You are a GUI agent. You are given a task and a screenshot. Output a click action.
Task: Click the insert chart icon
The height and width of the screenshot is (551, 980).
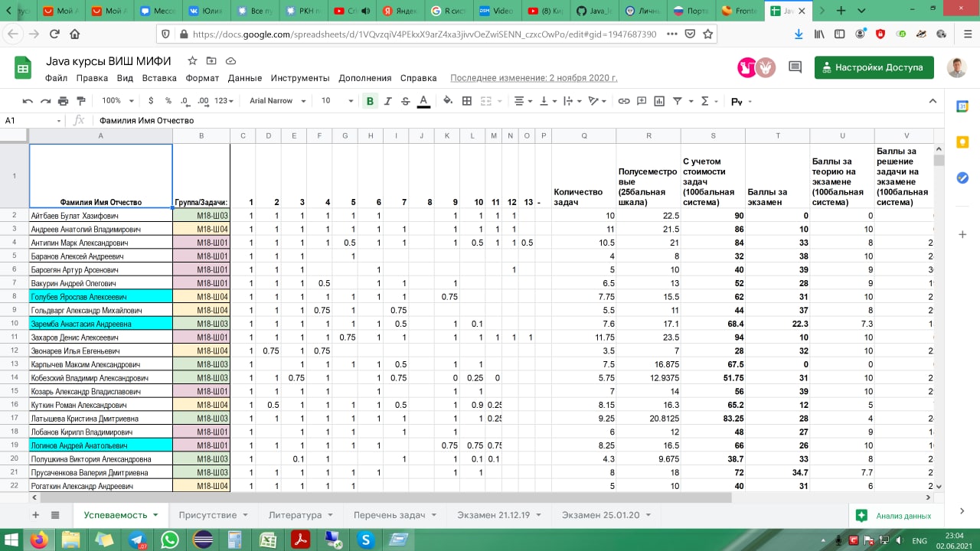[x=659, y=101]
